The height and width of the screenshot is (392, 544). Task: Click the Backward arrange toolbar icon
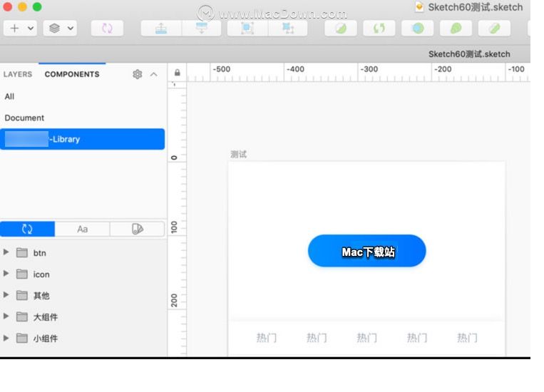pyautogui.click(x=202, y=28)
